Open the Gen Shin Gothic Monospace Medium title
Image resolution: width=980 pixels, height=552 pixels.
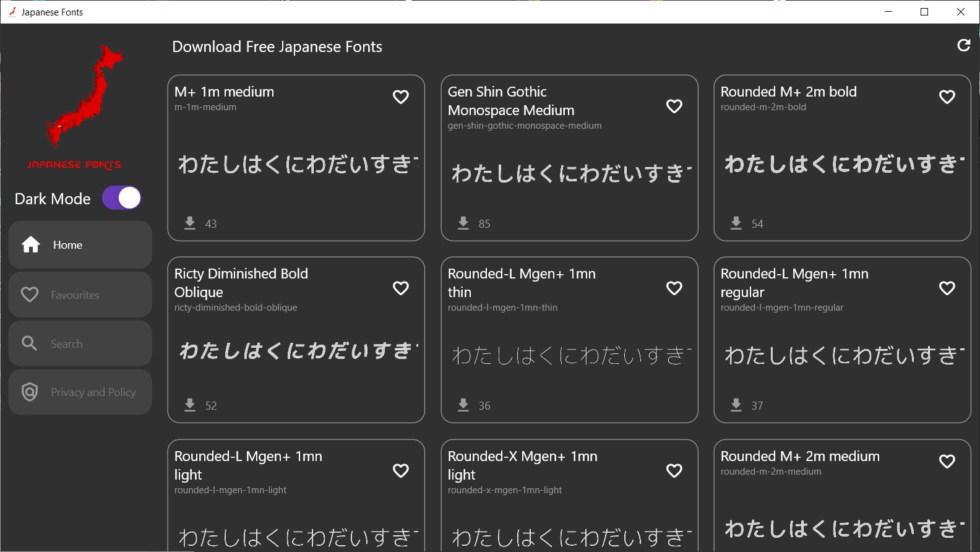click(x=511, y=101)
